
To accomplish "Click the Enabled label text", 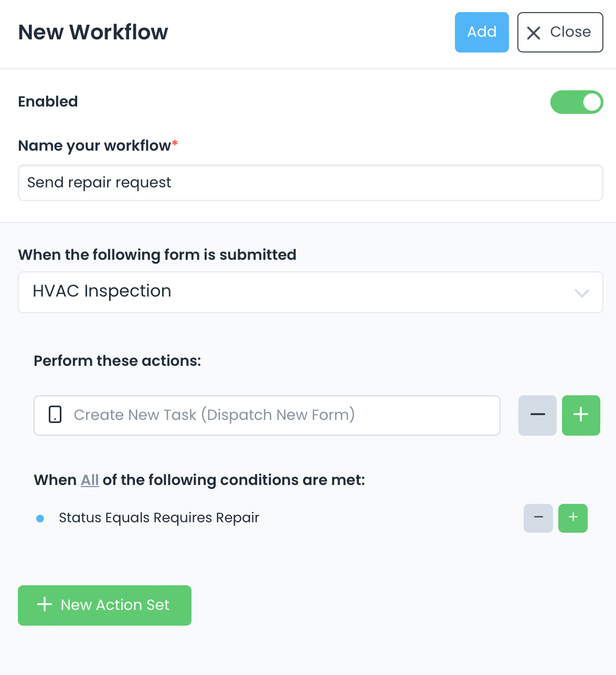I will (x=48, y=102).
